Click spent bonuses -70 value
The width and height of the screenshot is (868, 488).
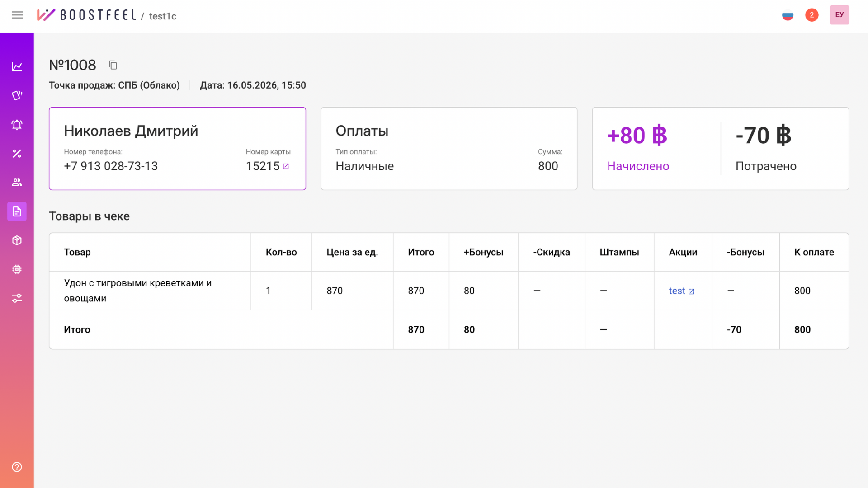(763, 135)
